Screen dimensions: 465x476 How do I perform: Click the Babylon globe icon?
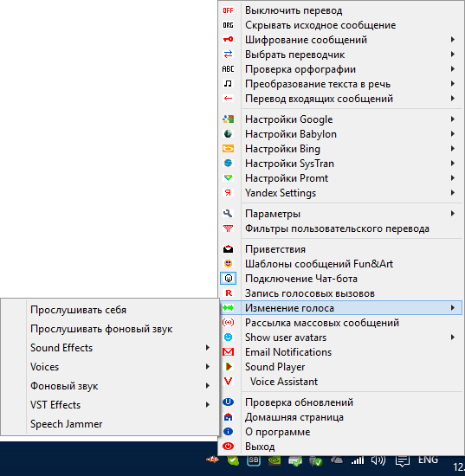pos(228,133)
